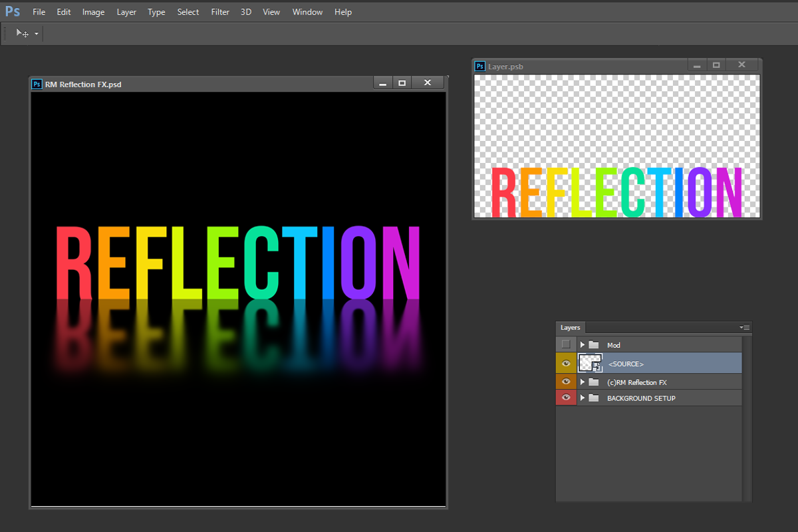Open the Edit menu
This screenshot has width=798, height=532.
pyautogui.click(x=64, y=12)
